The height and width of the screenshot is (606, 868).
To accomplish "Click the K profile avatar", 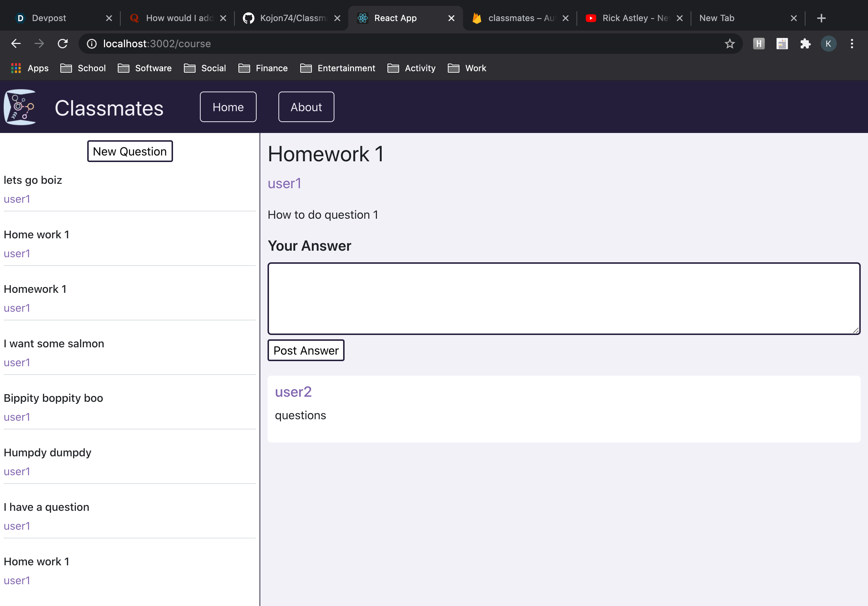I will coord(828,44).
